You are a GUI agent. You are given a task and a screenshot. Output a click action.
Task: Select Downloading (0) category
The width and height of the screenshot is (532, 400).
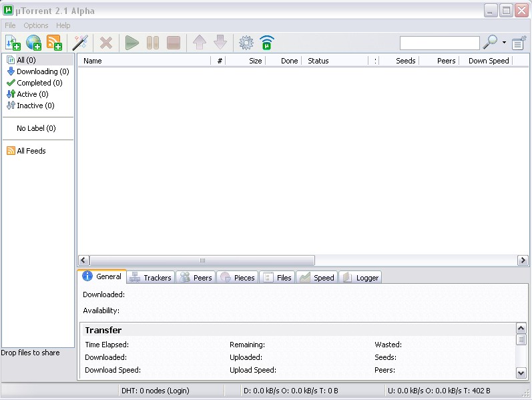(39, 71)
